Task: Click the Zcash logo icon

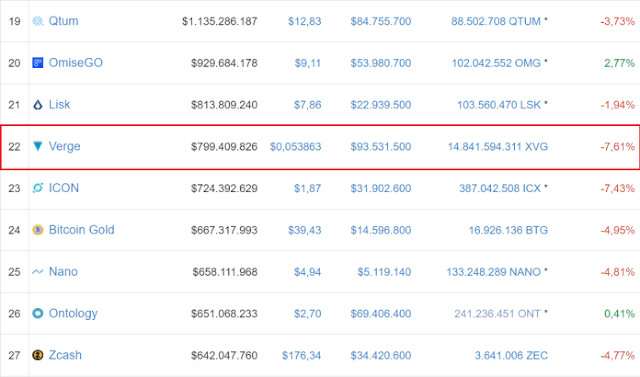Action: click(38, 355)
